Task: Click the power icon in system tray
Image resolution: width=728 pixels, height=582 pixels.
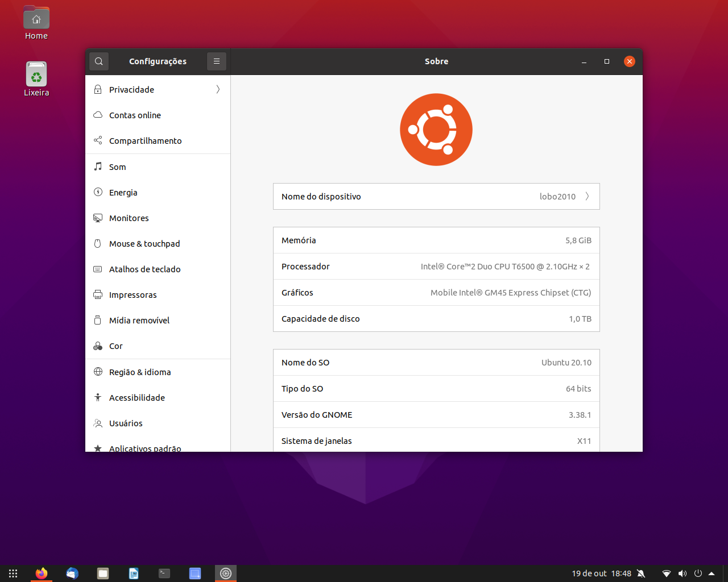Action: (698, 573)
